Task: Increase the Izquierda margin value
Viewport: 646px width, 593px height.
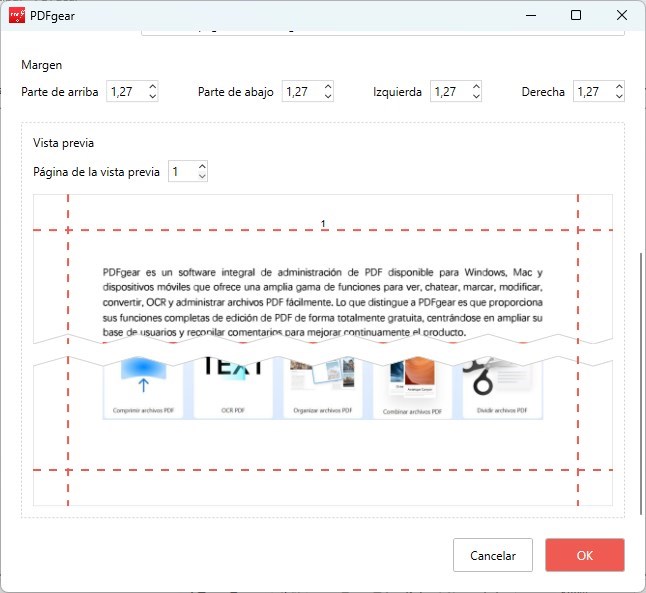Action: click(x=476, y=87)
